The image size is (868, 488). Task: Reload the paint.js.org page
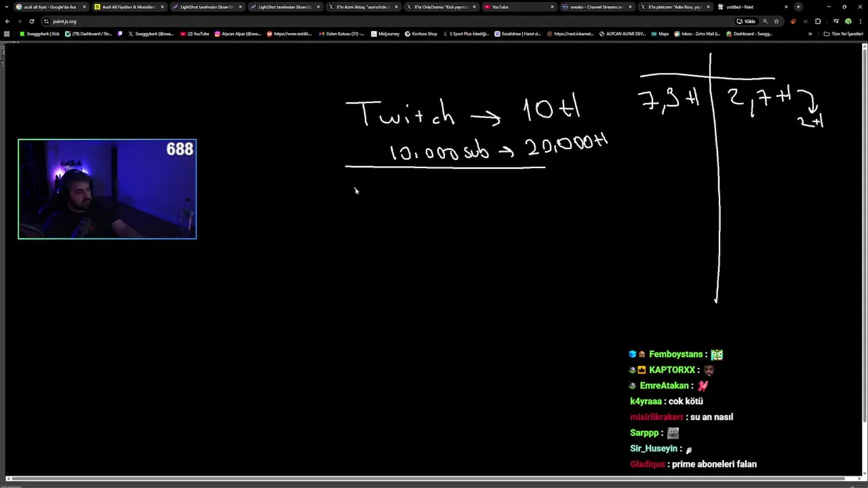(31, 21)
